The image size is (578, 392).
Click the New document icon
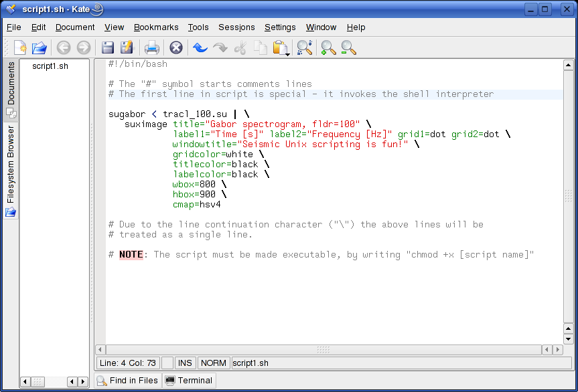[x=20, y=47]
